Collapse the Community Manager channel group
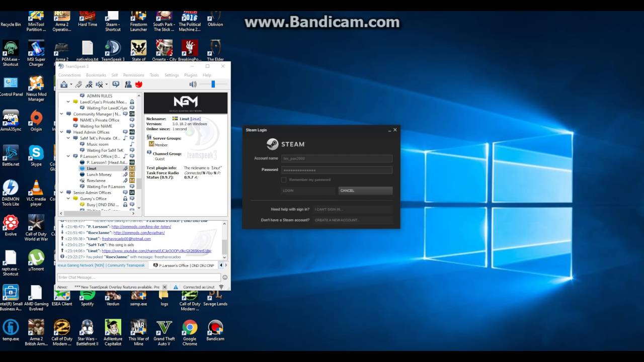Image resolution: width=644 pixels, height=362 pixels. (62, 114)
